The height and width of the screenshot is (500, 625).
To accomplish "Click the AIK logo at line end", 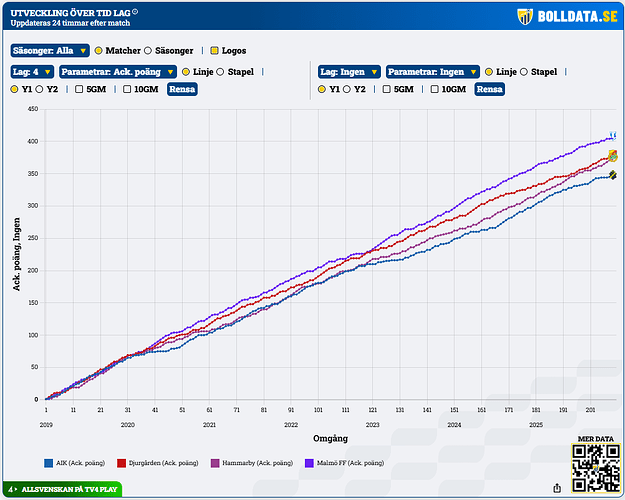I will (x=613, y=176).
